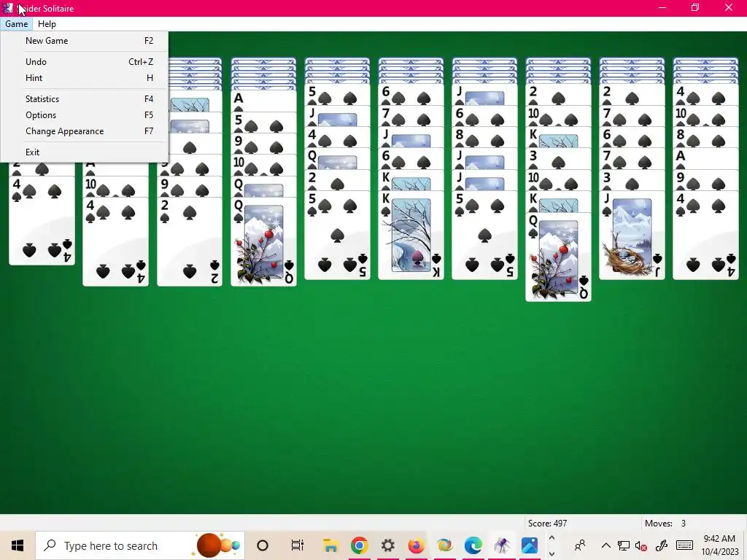747x560 pixels.
Task: Launch Firefox from the taskbar
Action: point(416,545)
